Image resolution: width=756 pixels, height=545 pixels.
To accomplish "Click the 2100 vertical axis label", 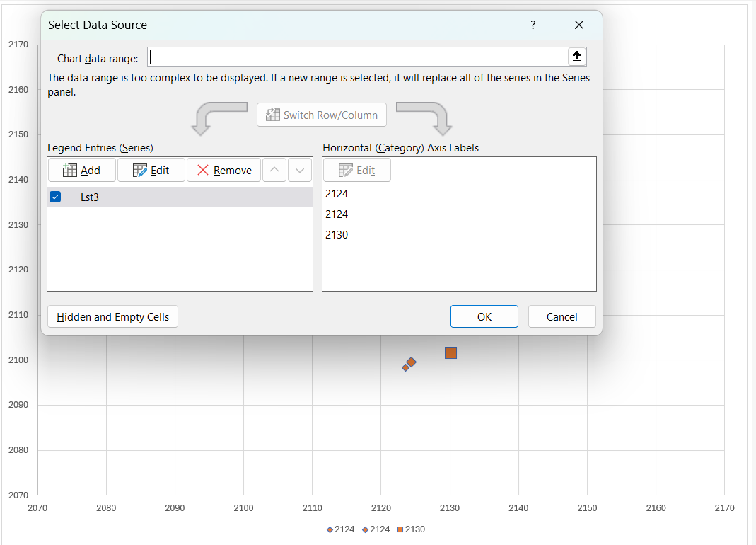I will pyautogui.click(x=18, y=360).
